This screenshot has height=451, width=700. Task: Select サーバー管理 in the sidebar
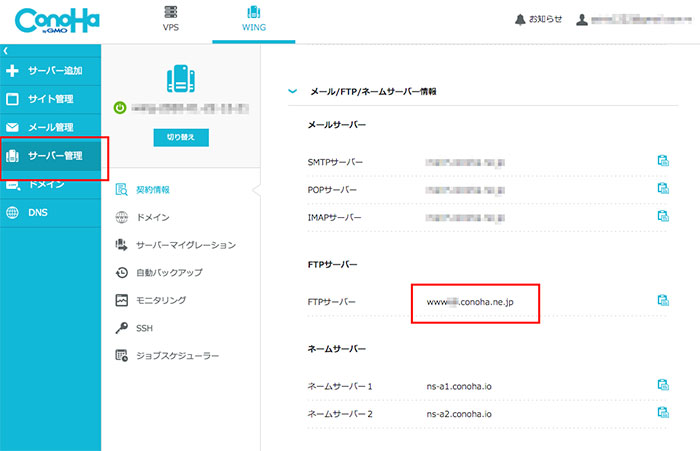[x=50, y=156]
